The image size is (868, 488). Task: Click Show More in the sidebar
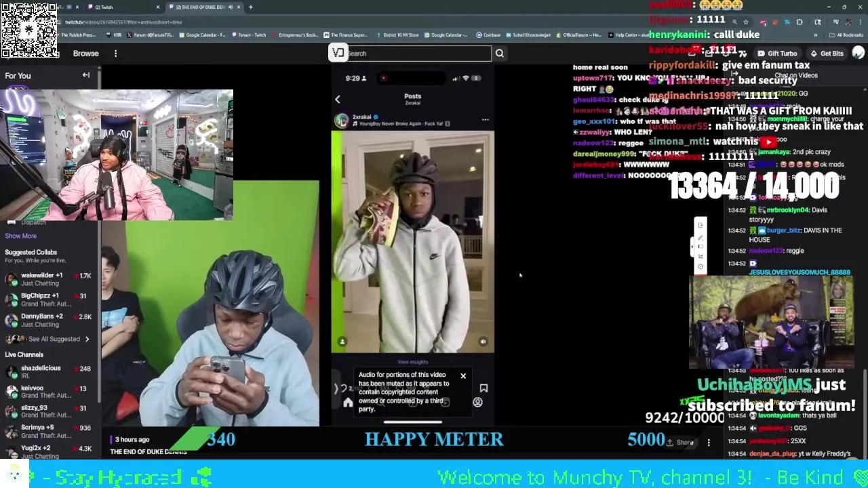point(21,236)
